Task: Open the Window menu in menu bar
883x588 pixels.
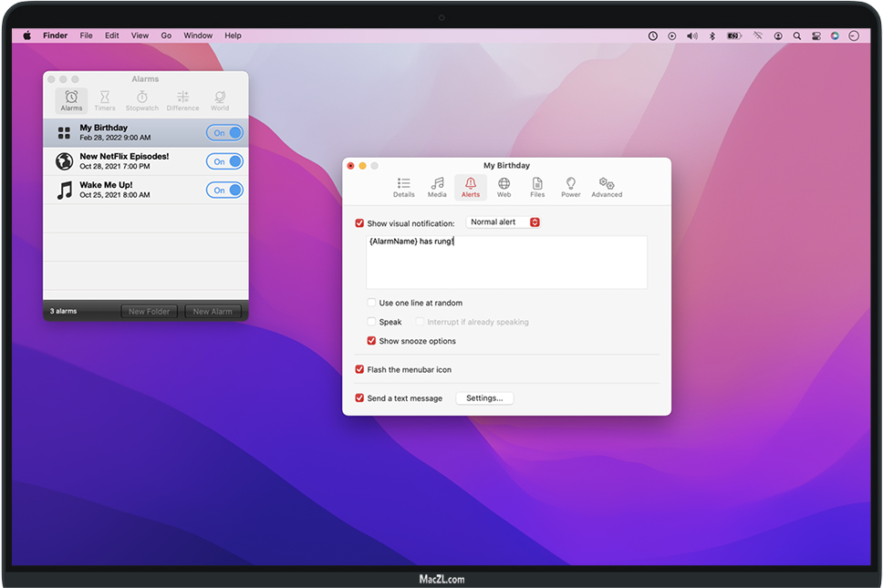Action: coord(198,36)
